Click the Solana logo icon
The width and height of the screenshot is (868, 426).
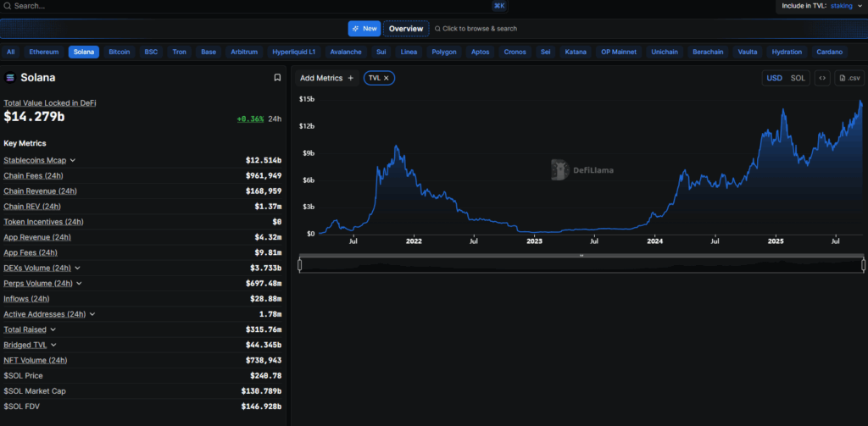[10, 77]
